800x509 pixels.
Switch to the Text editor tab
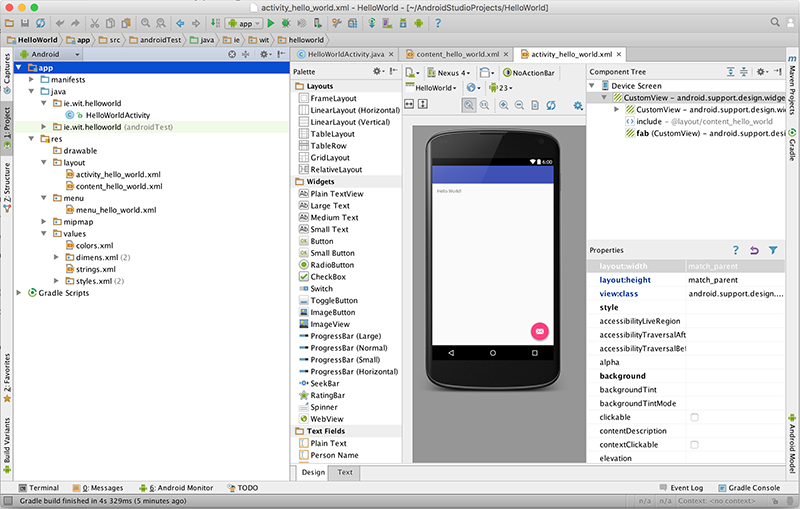[344, 472]
